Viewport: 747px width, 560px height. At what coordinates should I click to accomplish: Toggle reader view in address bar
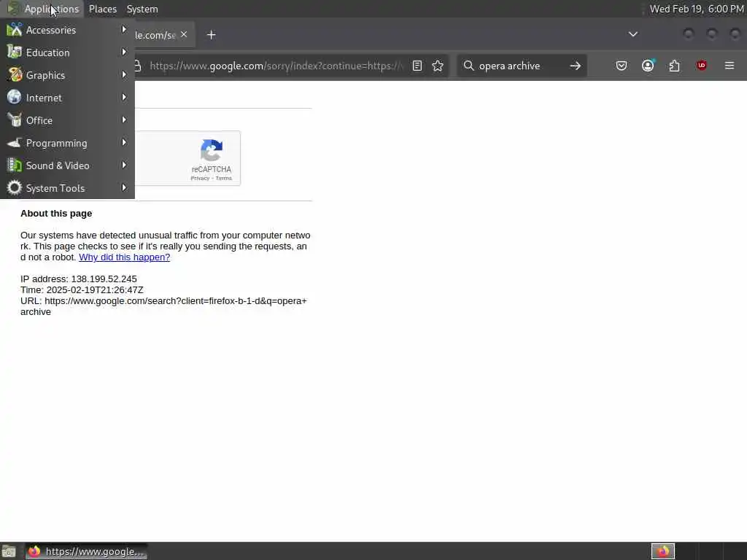(x=417, y=66)
